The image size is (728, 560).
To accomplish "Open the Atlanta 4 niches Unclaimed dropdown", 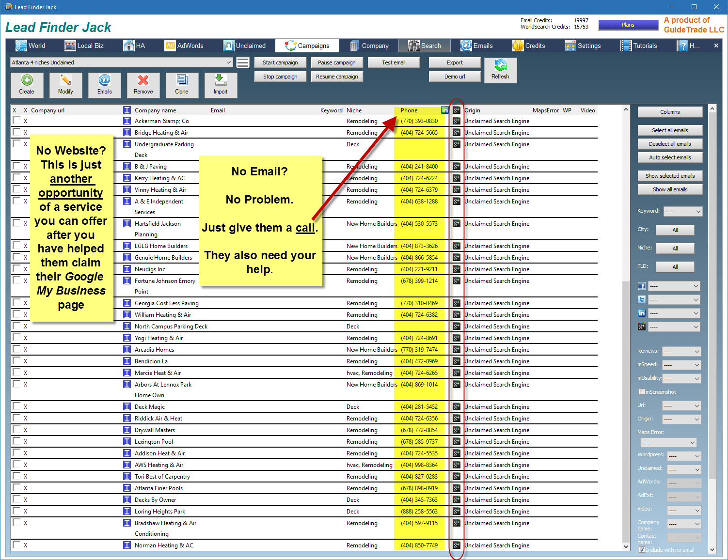I will tap(121, 62).
